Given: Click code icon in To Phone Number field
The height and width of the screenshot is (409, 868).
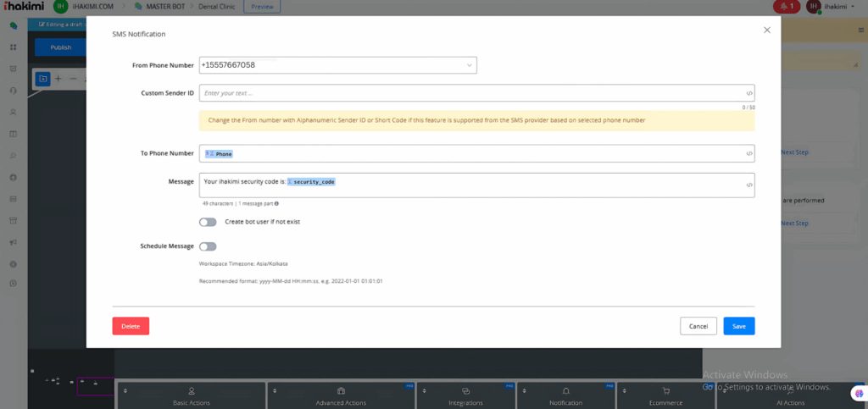Looking at the screenshot, I should [749, 153].
